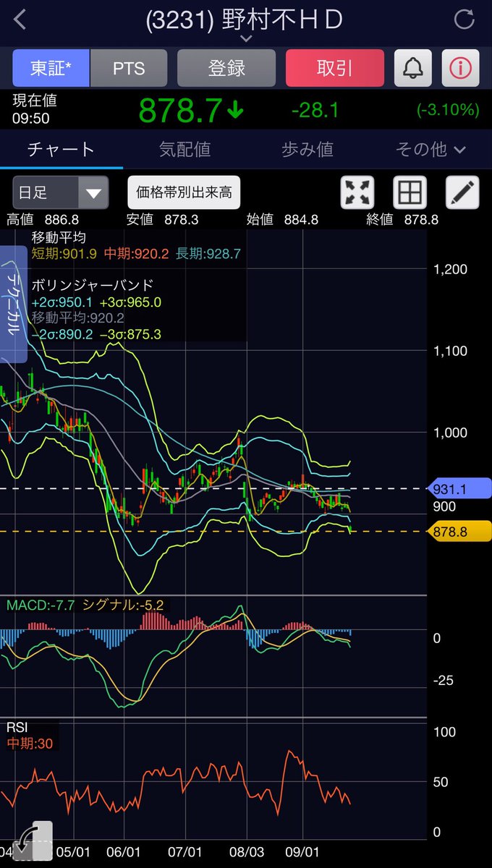This screenshot has height=868, width=492.
Task: Go back with the left chevron arrow
Action: click(20, 20)
